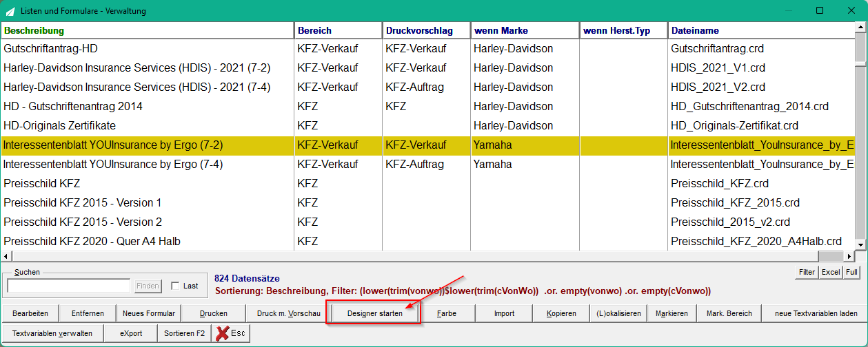Click the eXport button
This screenshot has width=868, height=347.
click(x=130, y=333)
